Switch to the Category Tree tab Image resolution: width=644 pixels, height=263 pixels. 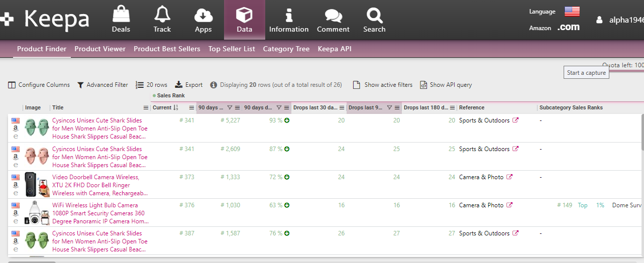[x=286, y=49]
